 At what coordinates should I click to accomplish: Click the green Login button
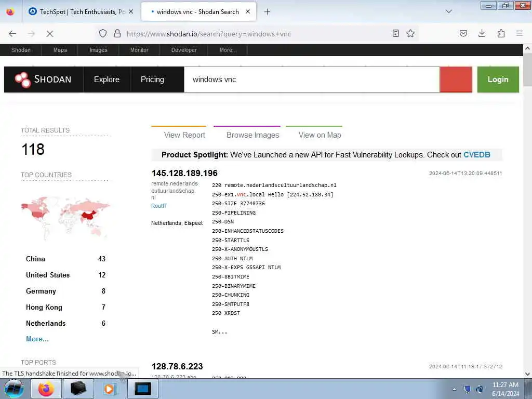point(498,79)
